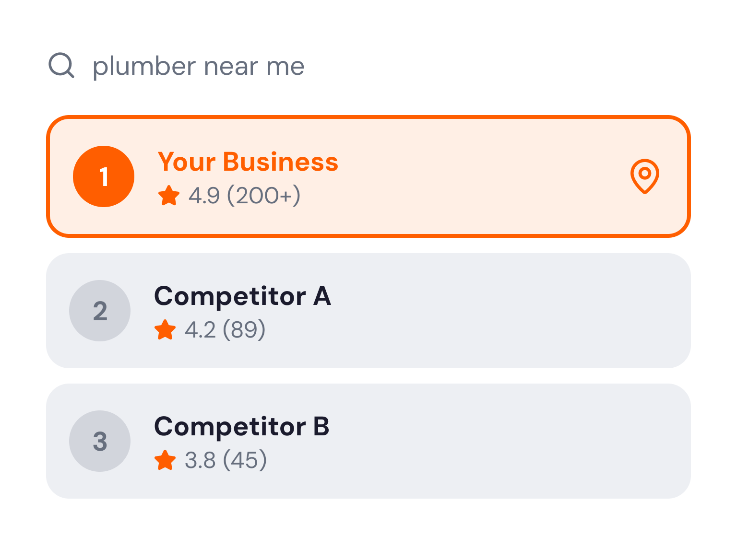This screenshot has height=560, width=737.
Task: Open the 'Competitor B' title link
Action: [241, 427]
